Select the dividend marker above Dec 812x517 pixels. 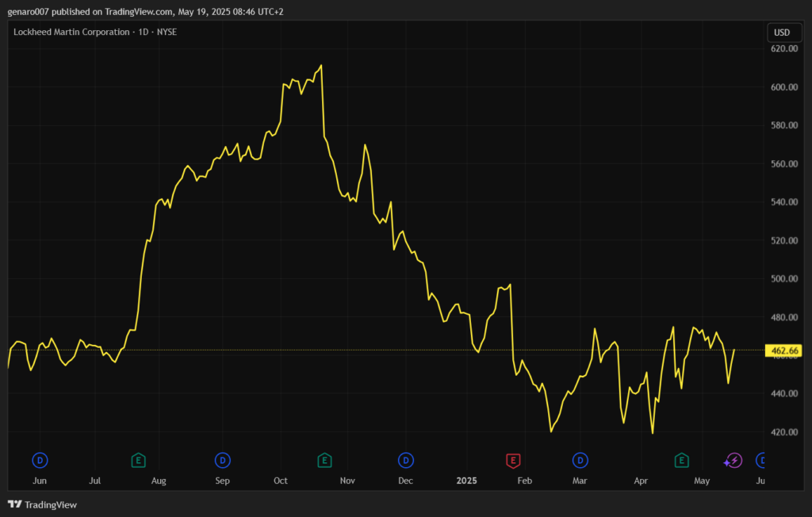point(406,460)
